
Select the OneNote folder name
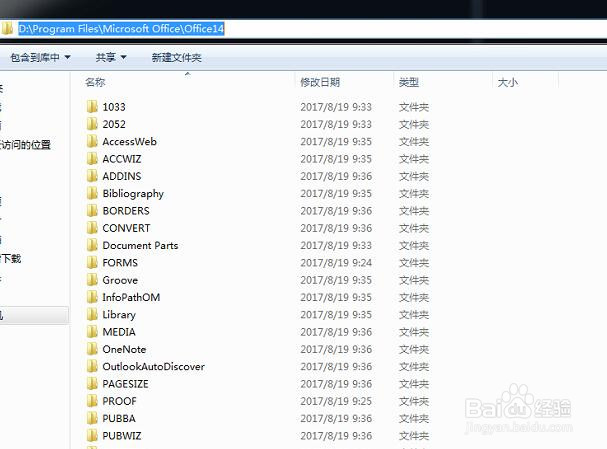pyautogui.click(x=124, y=349)
